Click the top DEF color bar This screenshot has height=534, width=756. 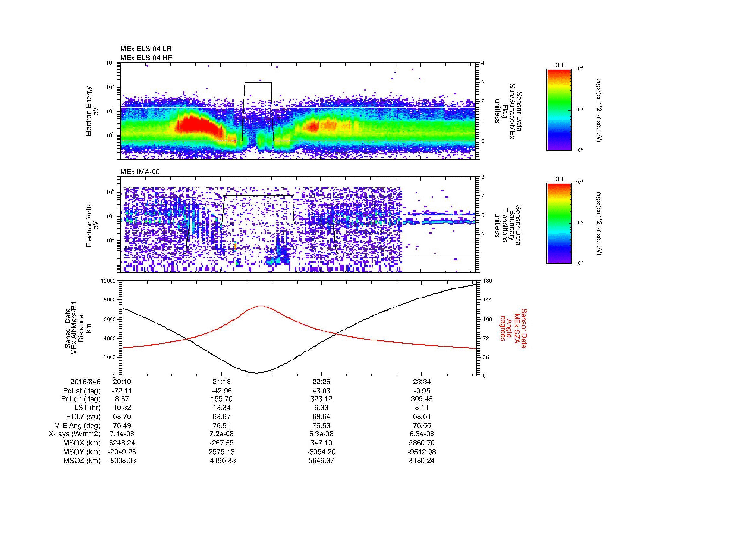click(559, 110)
